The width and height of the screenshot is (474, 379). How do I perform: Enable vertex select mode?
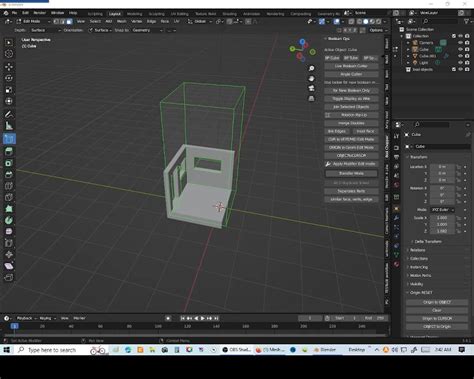point(56,21)
